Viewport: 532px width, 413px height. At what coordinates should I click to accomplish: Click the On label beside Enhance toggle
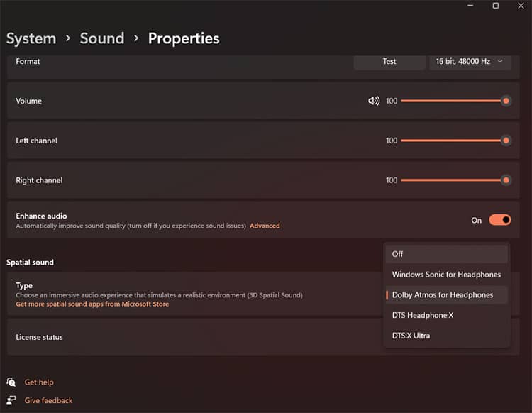pyautogui.click(x=477, y=220)
